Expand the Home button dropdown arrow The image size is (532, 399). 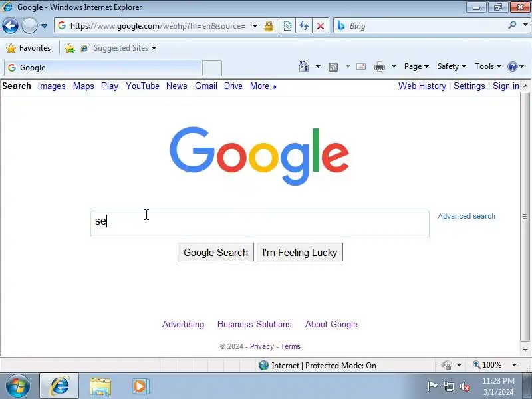(x=318, y=66)
